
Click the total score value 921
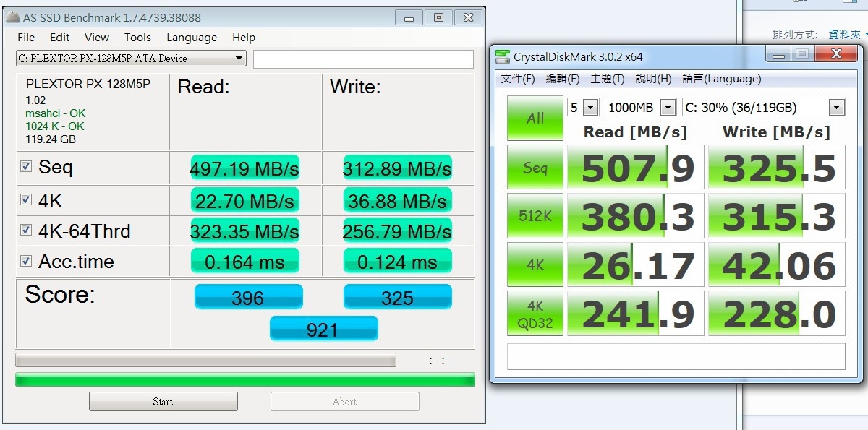(x=323, y=329)
